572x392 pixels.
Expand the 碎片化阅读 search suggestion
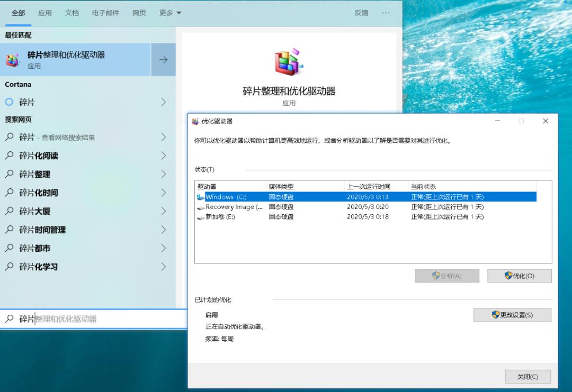tap(164, 156)
